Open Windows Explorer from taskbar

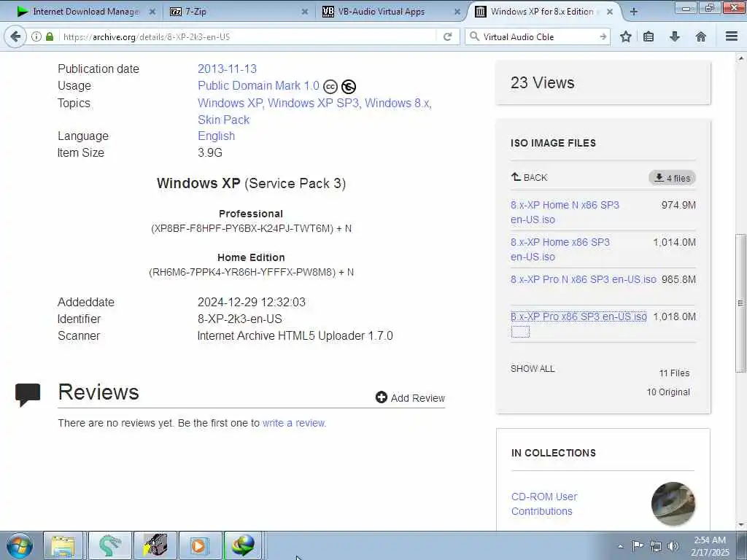[63, 545]
